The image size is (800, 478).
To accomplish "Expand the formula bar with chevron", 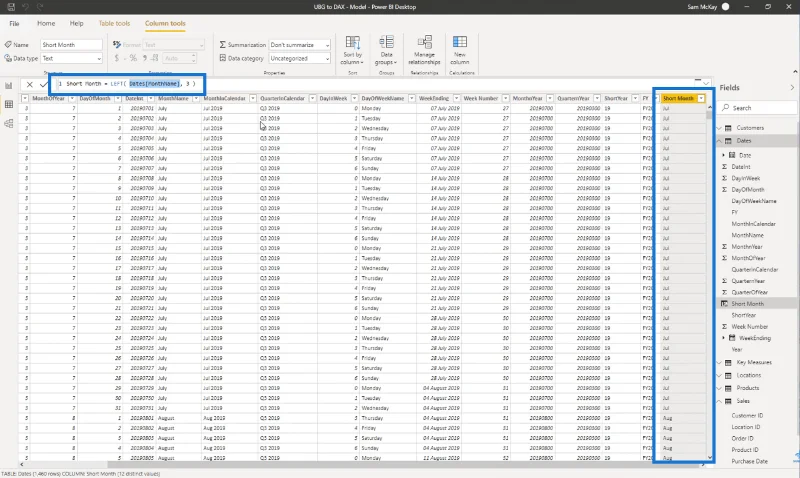I will (706, 83).
